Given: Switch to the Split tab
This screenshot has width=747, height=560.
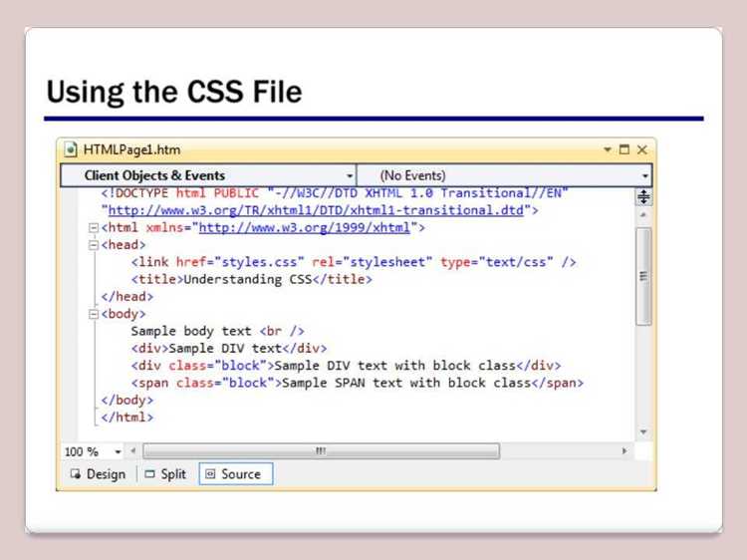Looking at the screenshot, I should click(165, 473).
